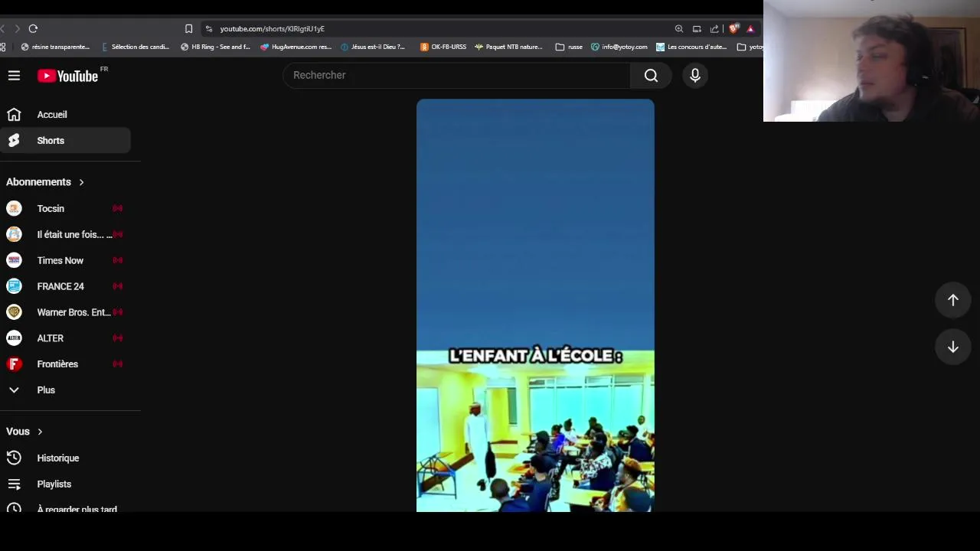Open Sélection des candi... bookmark

tap(135, 47)
